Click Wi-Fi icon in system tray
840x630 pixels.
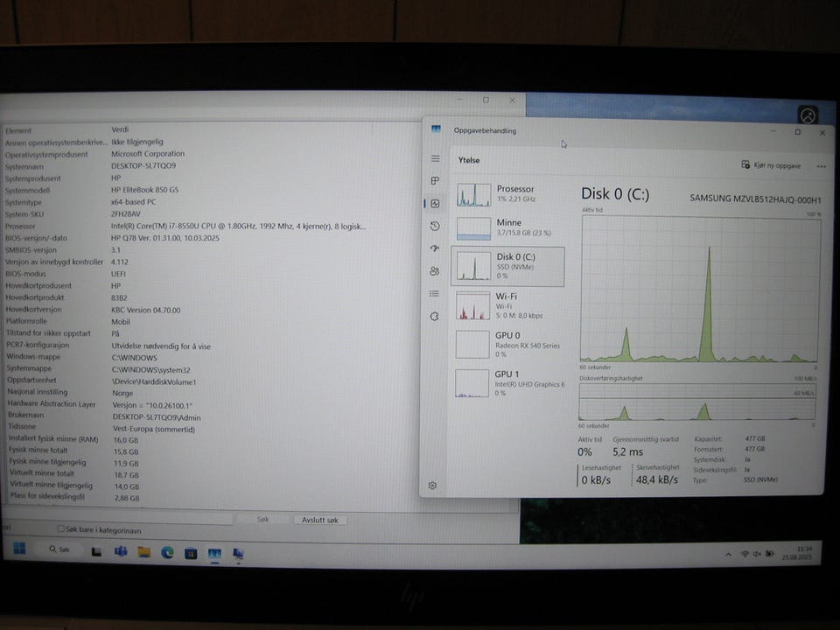coord(744,554)
